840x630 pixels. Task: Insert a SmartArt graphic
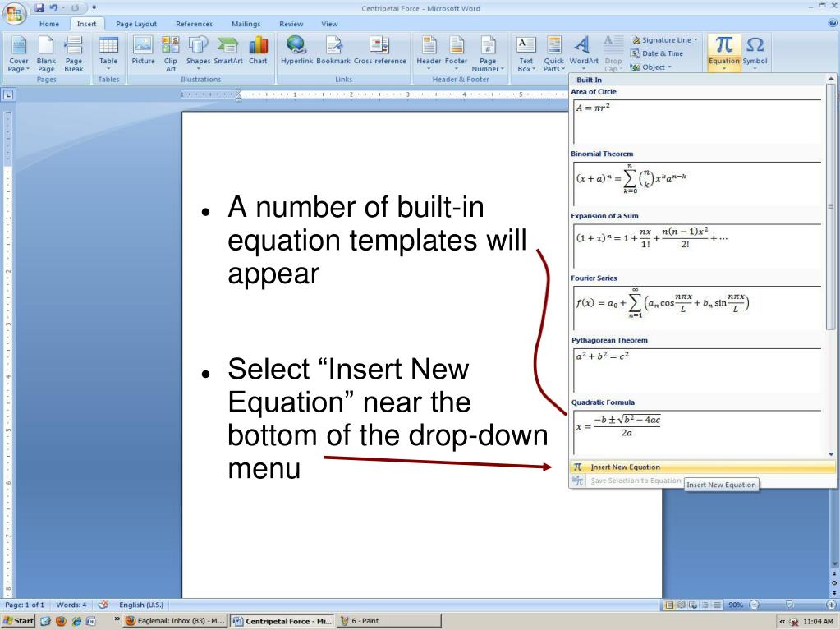click(x=228, y=52)
